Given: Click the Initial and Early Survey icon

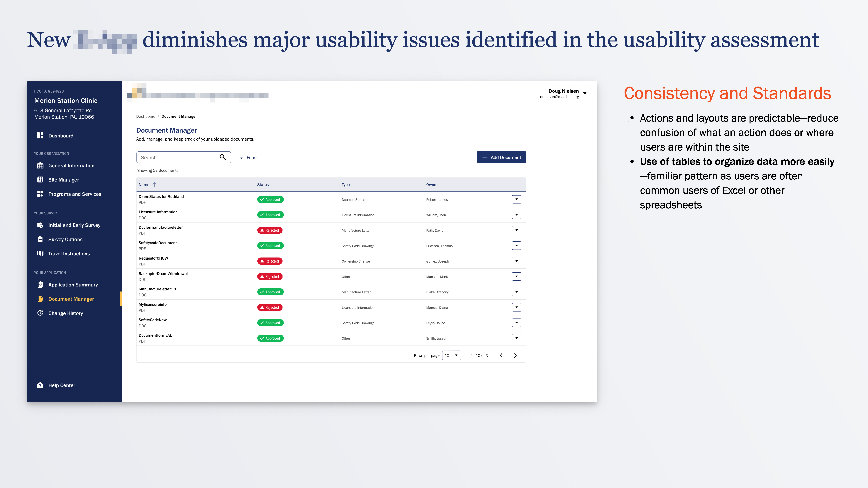Looking at the screenshot, I should point(40,225).
